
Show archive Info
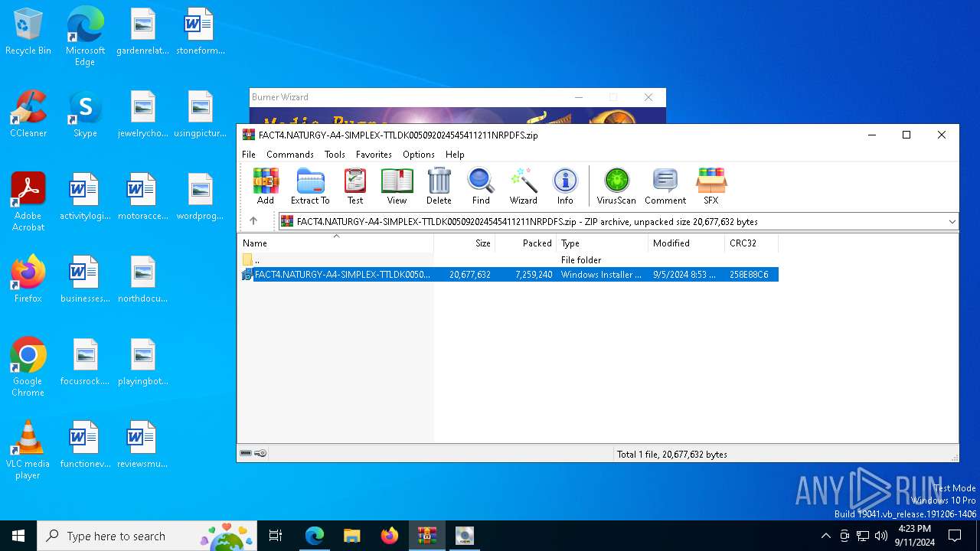[x=565, y=187]
